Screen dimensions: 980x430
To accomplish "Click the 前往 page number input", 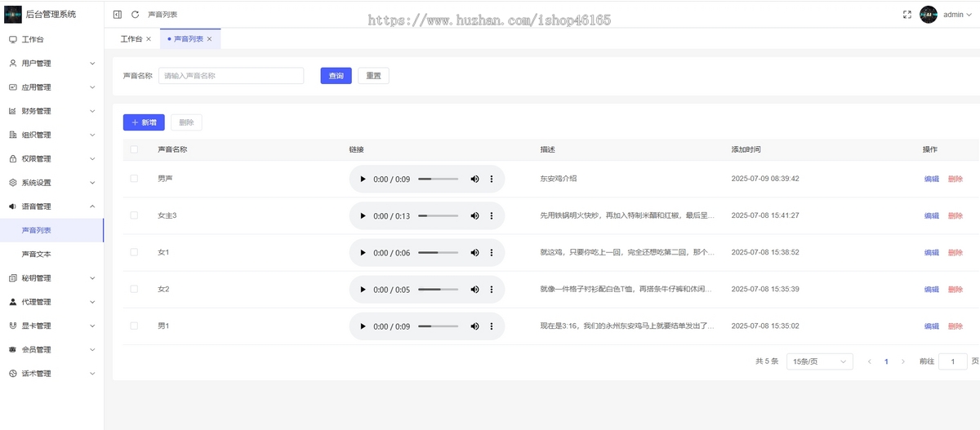I will (953, 361).
